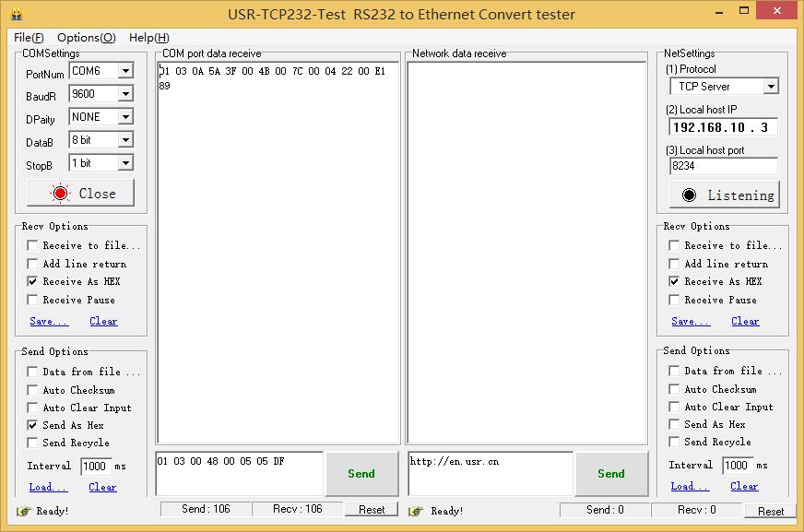Expand the DataB 8 bit dropdown
The width and height of the screenshot is (804, 532).
(125, 140)
